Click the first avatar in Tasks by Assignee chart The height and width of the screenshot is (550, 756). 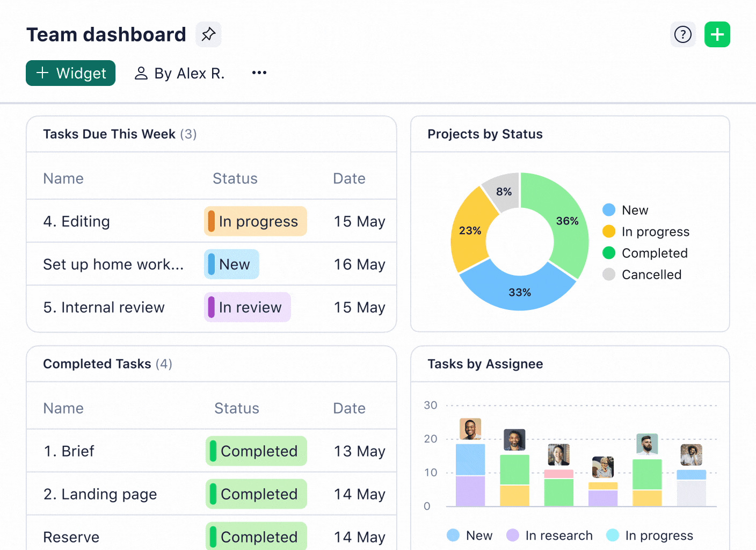coord(470,429)
